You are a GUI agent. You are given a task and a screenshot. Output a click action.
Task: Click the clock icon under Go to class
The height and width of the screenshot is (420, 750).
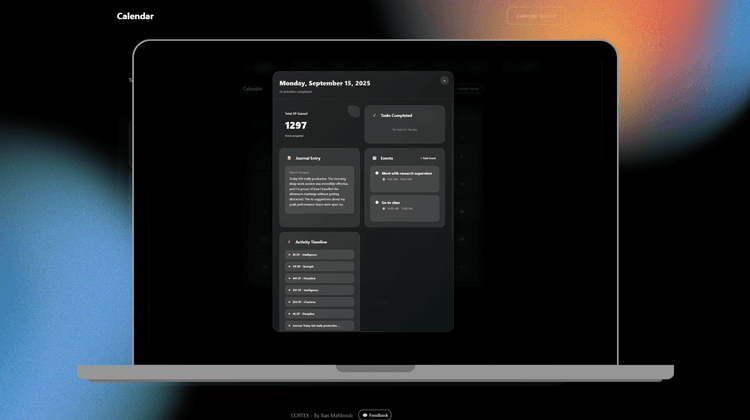[x=384, y=208]
